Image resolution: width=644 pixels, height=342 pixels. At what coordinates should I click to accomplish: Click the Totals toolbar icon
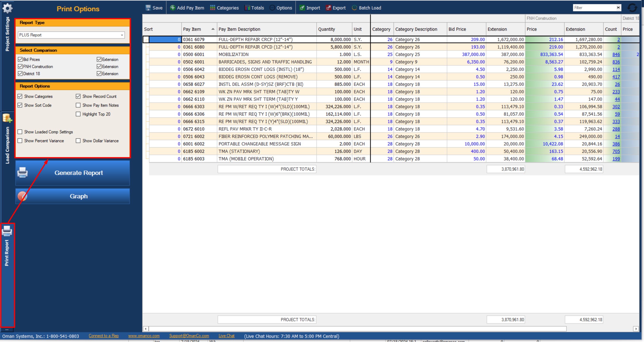(247, 8)
